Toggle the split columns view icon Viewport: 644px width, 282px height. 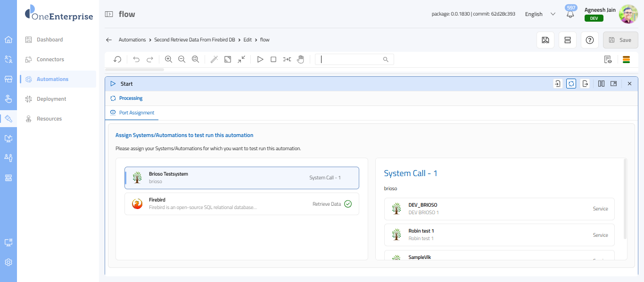601,84
